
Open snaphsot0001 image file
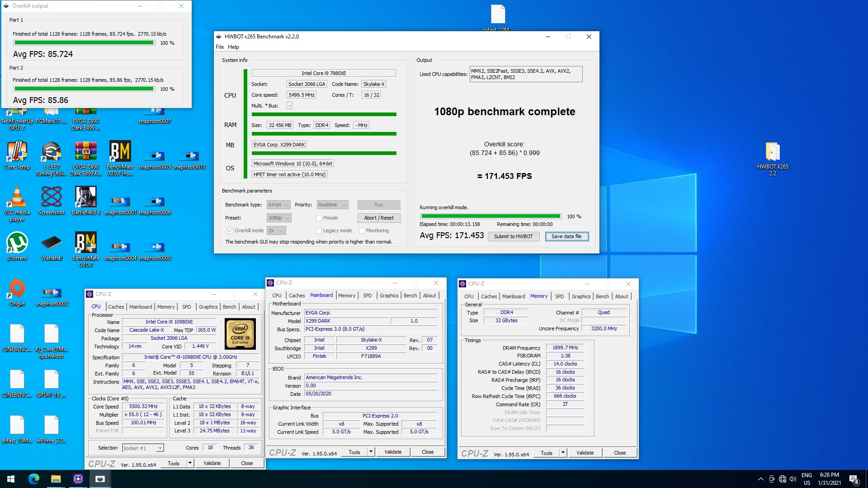[120, 205]
